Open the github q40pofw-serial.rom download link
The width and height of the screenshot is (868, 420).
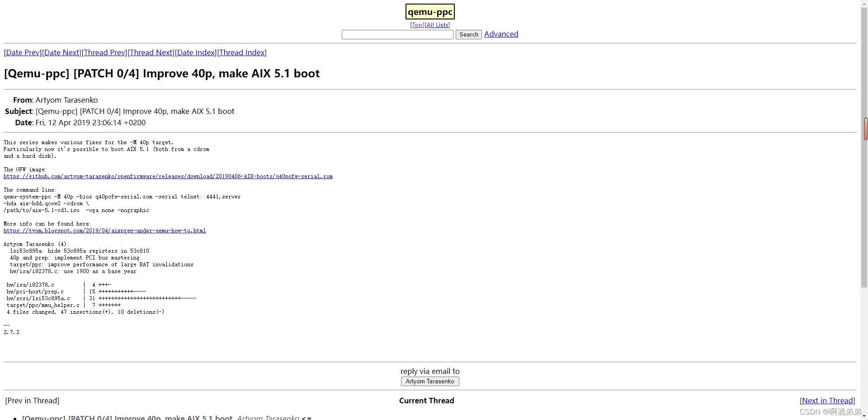click(x=168, y=177)
